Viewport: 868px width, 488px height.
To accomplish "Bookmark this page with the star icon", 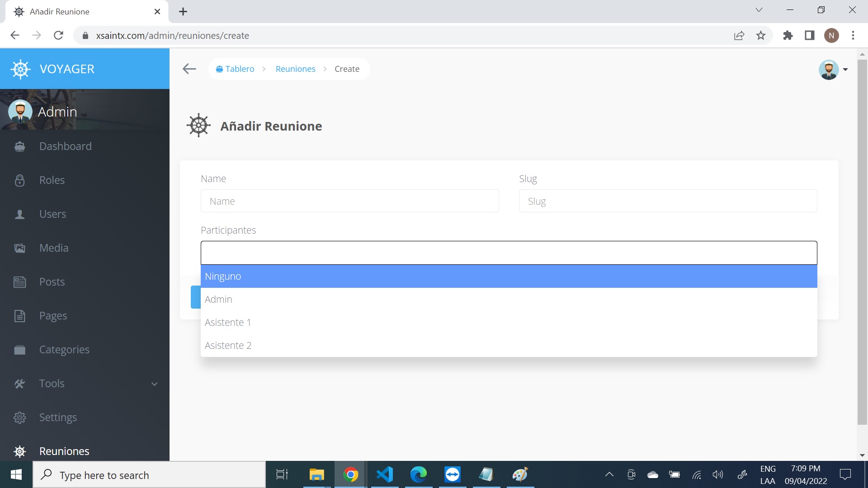I will click(x=761, y=35).
